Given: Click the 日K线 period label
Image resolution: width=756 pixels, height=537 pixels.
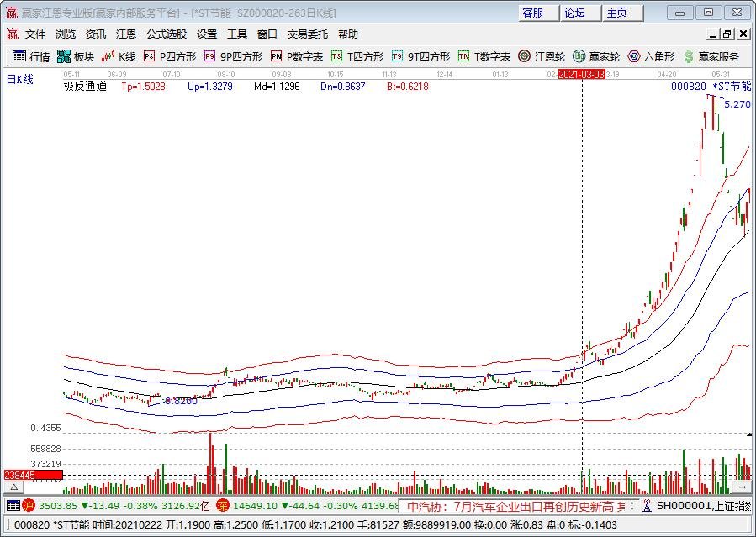Looking at the screenshot, I should [20, 80].
